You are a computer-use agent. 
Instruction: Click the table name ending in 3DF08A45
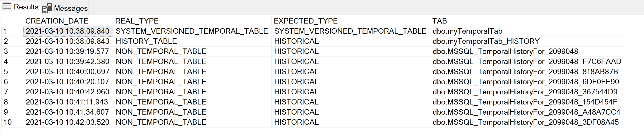525,122
